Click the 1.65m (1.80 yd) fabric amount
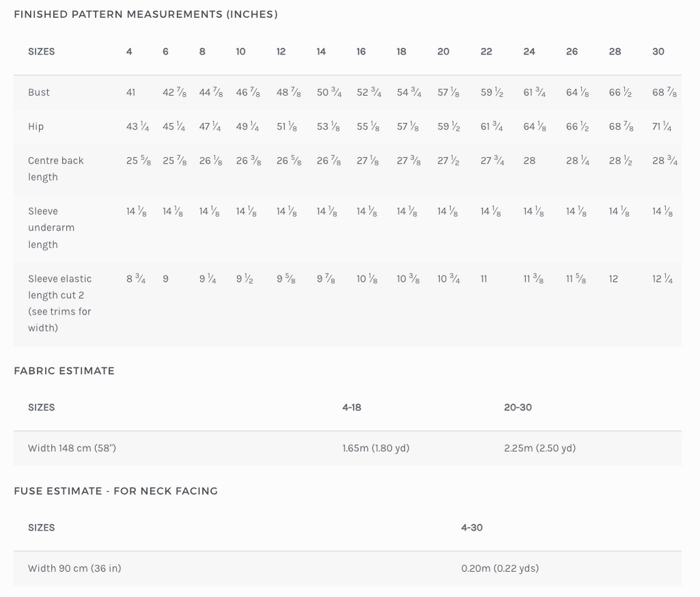This screenshot has height=597, width=700. 376,448
